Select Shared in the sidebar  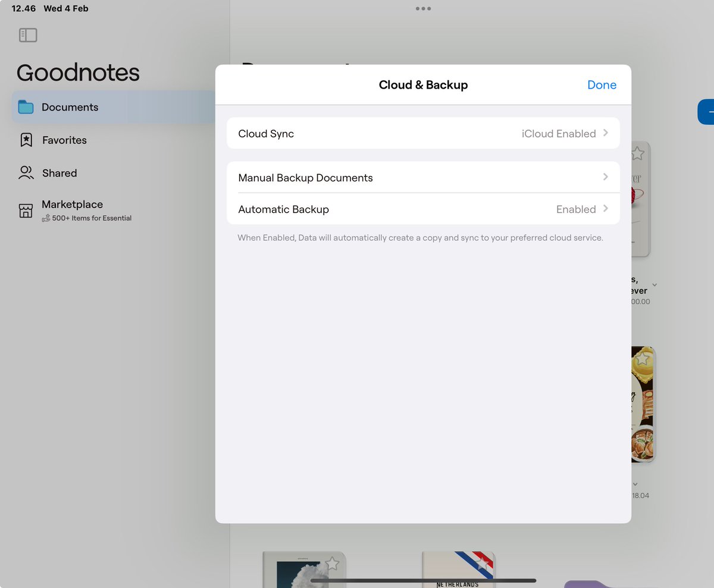click(x=59, y=173)
